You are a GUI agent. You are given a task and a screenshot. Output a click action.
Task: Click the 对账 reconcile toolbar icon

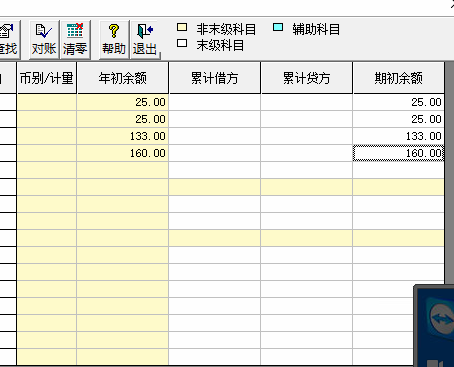tap(44, 40)
